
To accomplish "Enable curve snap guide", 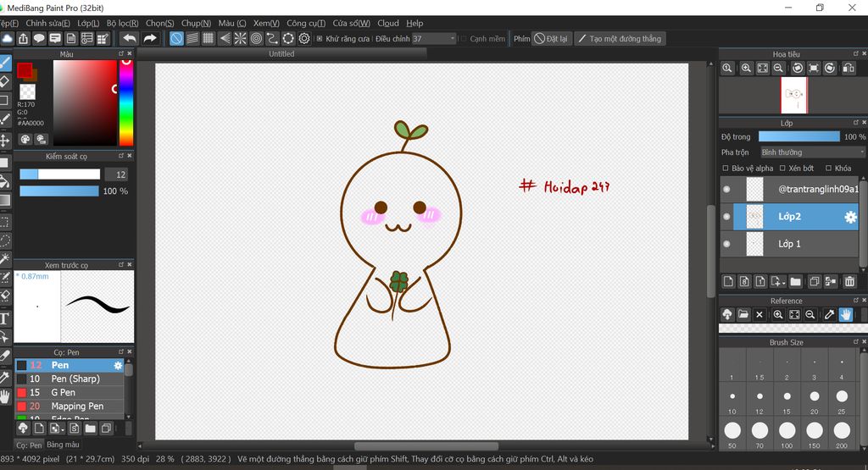I will [x=272, y=39].
